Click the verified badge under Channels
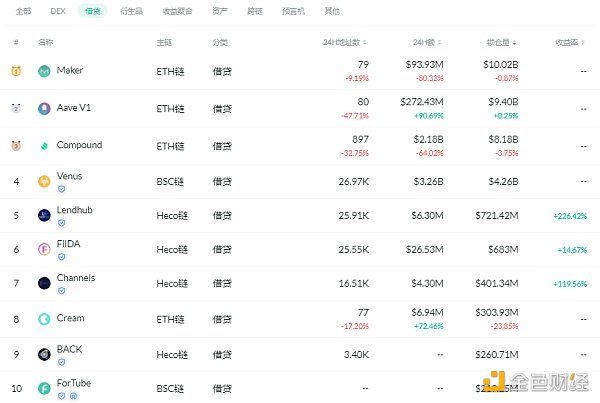This screenshot has width=600, height=403. pos(61,290)
